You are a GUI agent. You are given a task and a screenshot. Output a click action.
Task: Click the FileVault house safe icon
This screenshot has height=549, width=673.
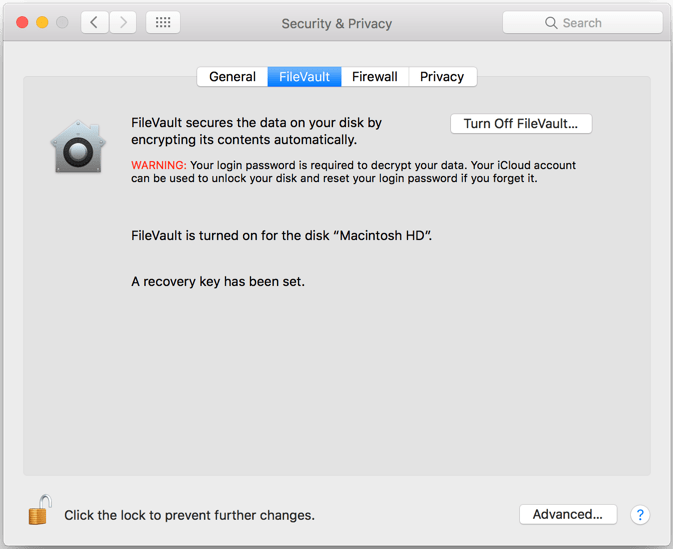78,147
